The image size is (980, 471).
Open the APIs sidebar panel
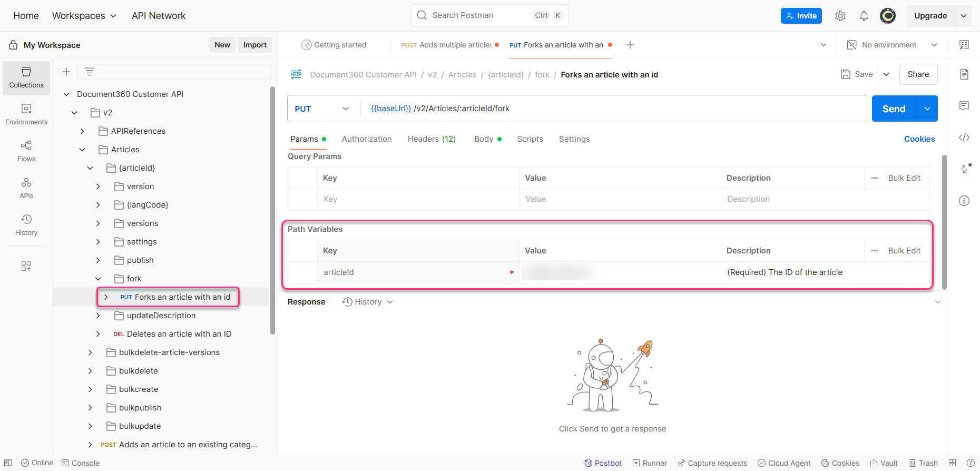tap(26, 188)
